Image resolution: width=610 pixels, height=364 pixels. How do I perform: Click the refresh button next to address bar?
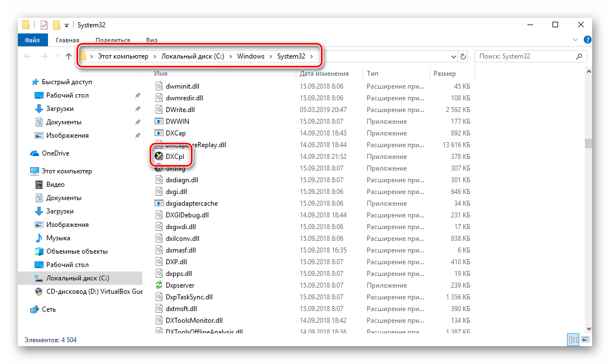pyautogui.click(x=463, y=56)
